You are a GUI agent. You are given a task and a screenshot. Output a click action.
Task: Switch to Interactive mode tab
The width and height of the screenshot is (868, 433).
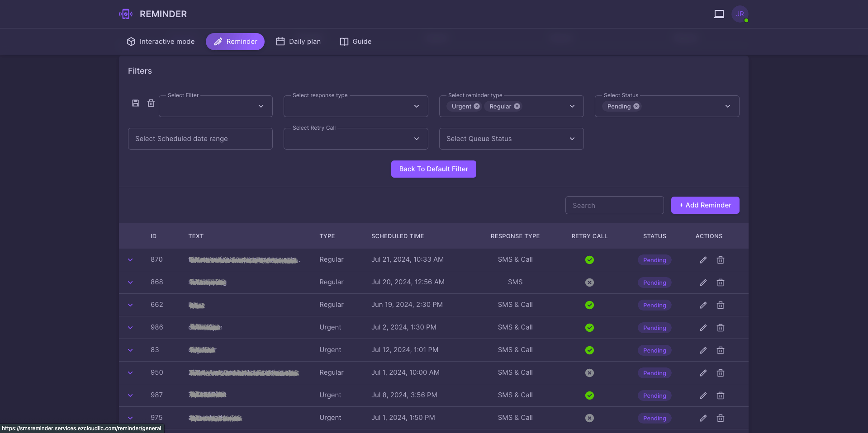pos(161,42)
